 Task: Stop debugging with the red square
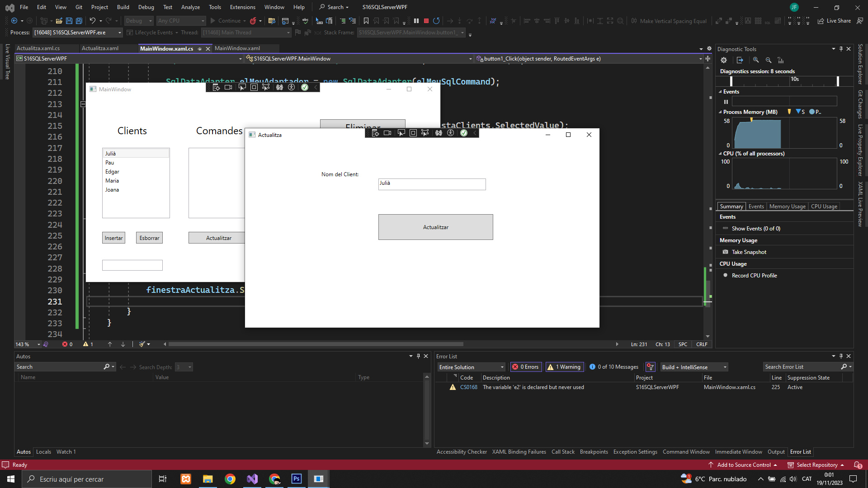click(426, 21)
